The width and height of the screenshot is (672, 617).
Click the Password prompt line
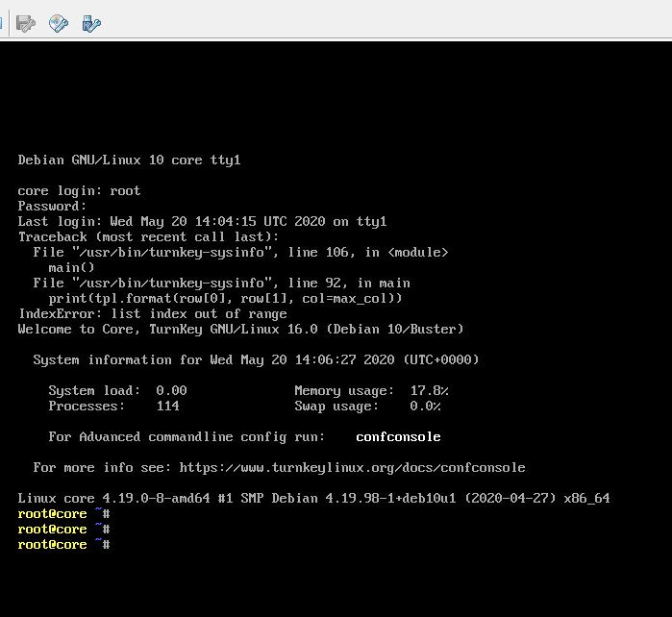pos(52,207)
